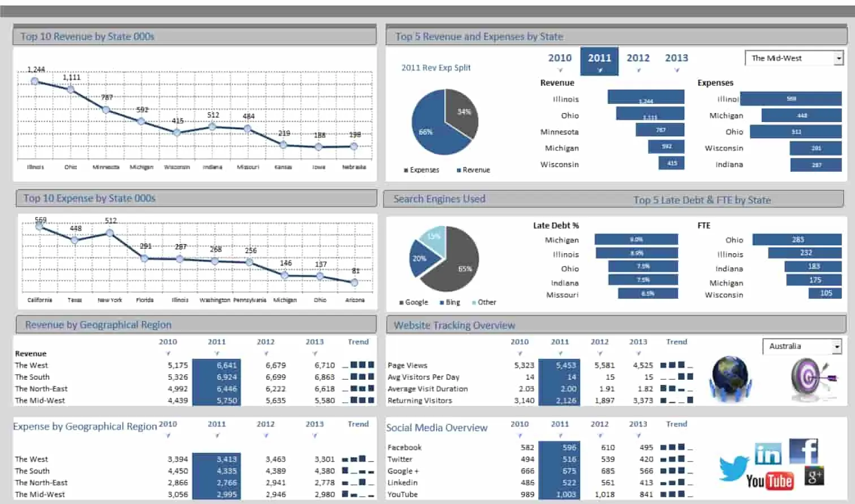855x504 pixels.
Task: Switch to the 2013 year tab
Action: [x=676, y=58]
